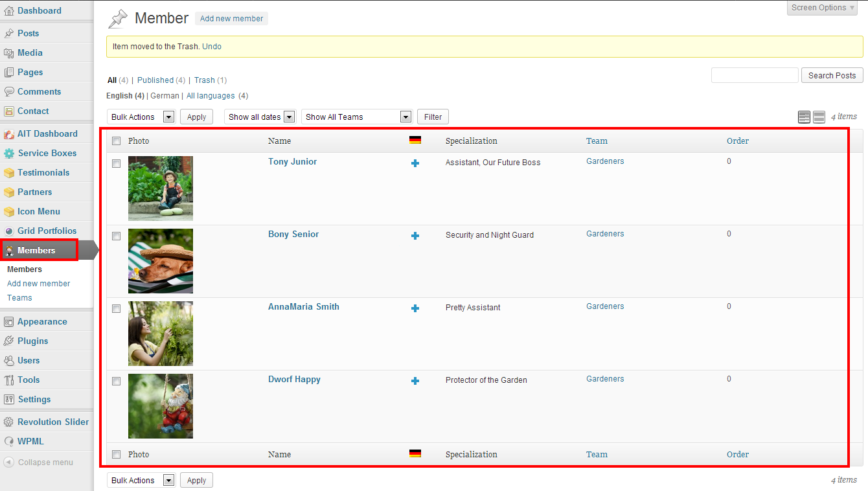
Task: Select the AnnaMaria Smith row checkbox
Action: 117,309
